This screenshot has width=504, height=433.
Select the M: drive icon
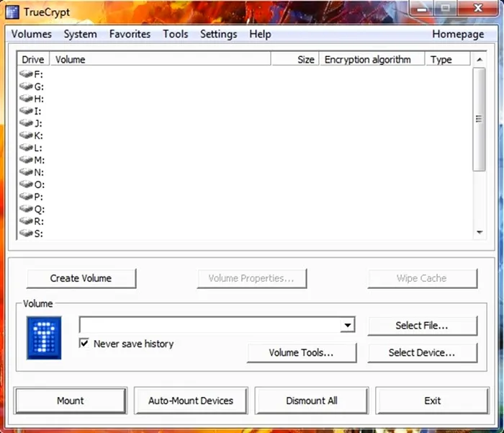pyautogui.click(x=26, y=159)
